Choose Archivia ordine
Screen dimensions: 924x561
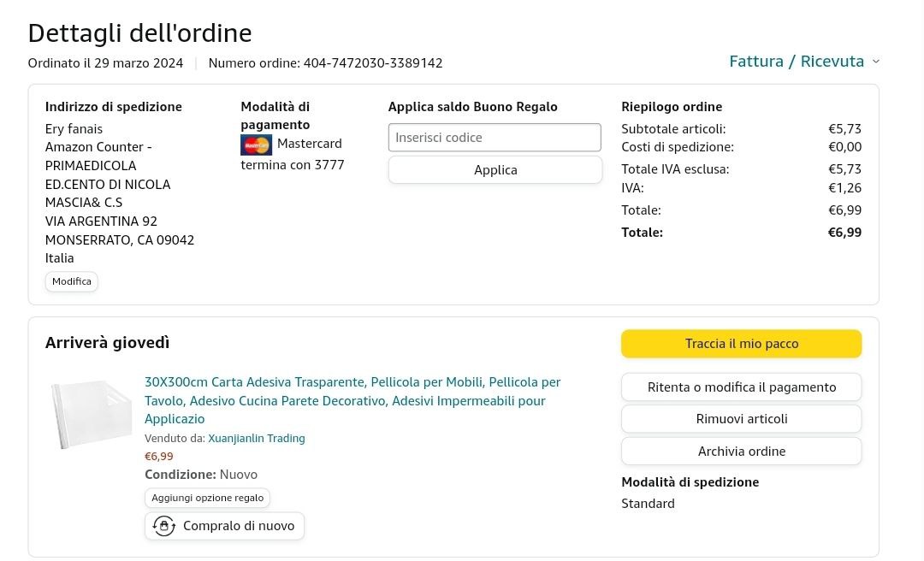click(741, 452)
